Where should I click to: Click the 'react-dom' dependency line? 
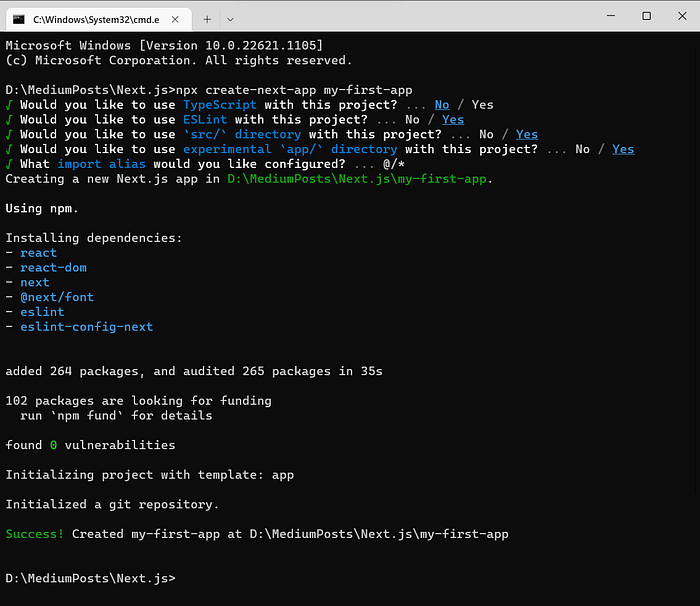(54, 267)
